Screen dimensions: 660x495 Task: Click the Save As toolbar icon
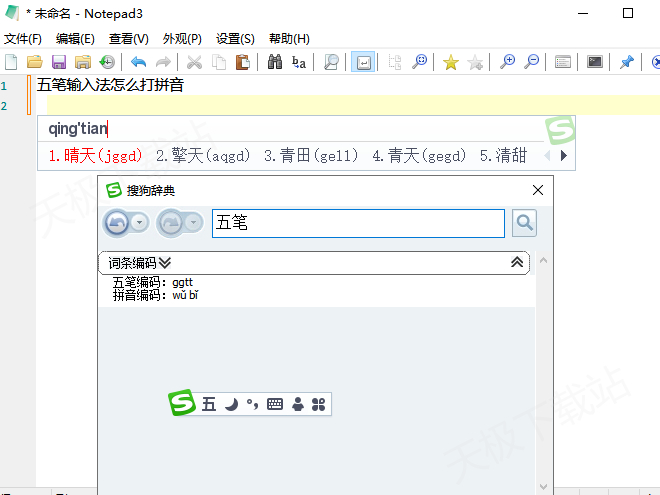pos(83,62)
